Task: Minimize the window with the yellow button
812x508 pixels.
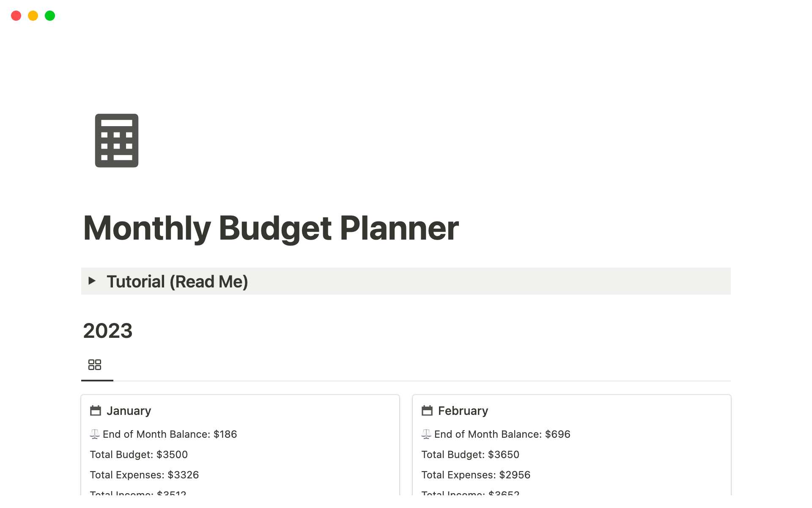Action: (x=33, y=16)
